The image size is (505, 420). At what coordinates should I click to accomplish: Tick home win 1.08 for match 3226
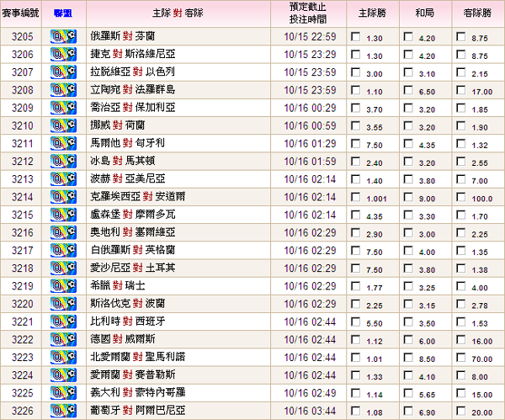[x=356, y=411]
